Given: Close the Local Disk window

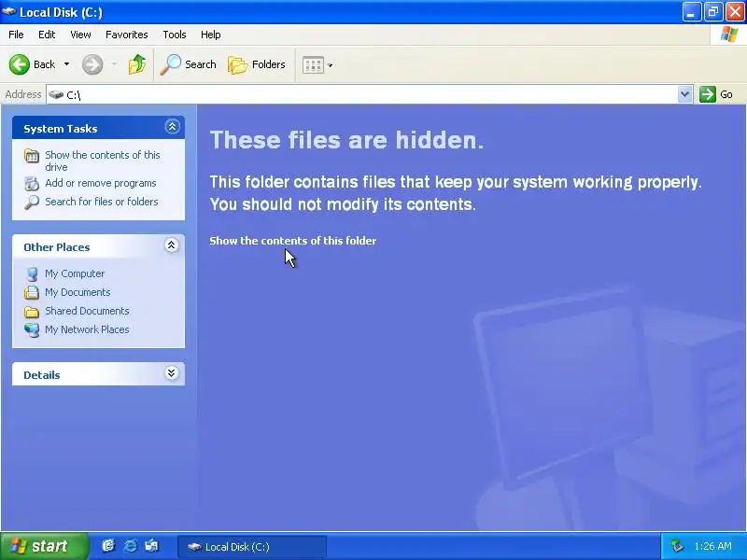Looking at the screenshot, I should coord(735,12).
